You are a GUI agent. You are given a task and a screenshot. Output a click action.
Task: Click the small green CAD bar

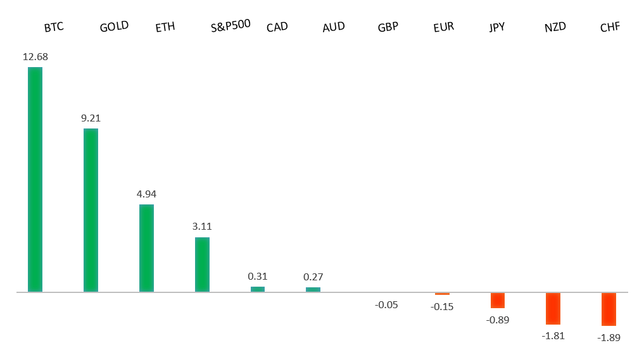tap(258, 289)
